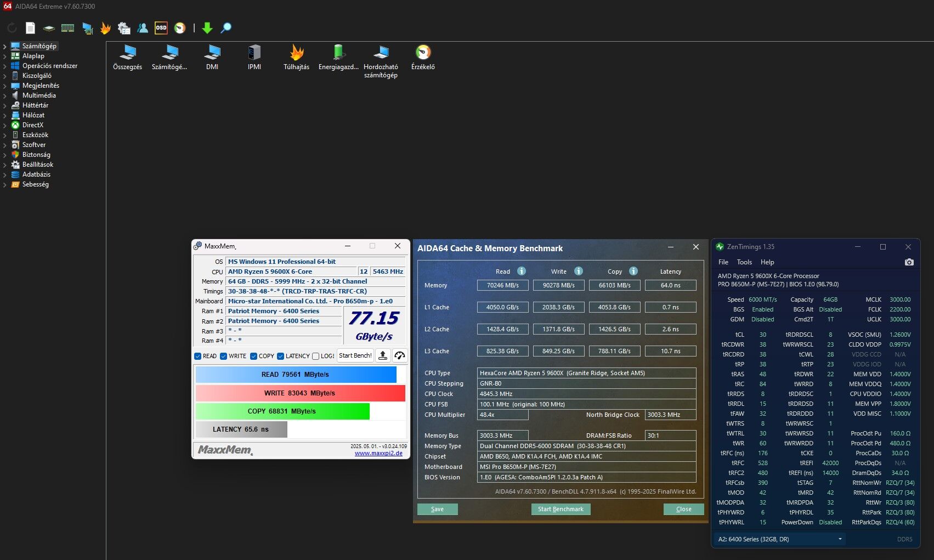The width and height of the screenshot is (934, 560).
Task: Click the CPU Clock 4845.3 MHz field
Action: tap(587, 394)
